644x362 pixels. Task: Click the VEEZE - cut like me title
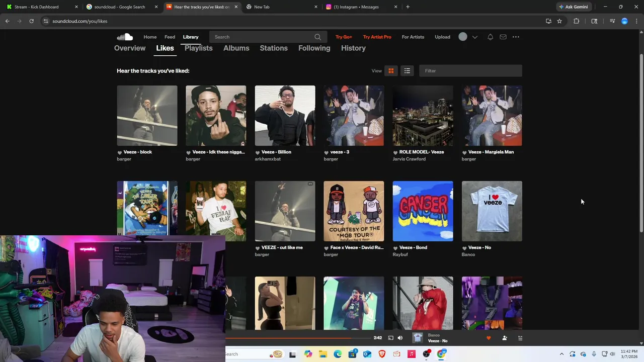point(282,247)
